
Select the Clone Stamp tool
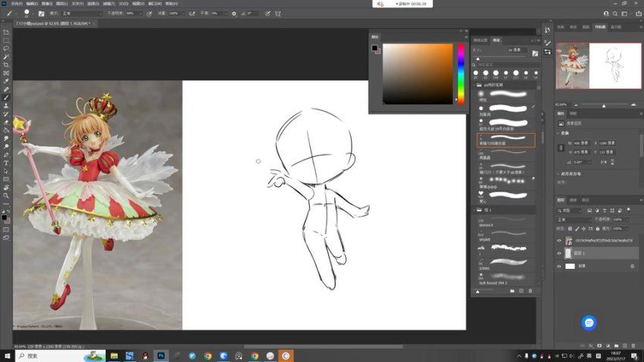click(x=6, y=105)
